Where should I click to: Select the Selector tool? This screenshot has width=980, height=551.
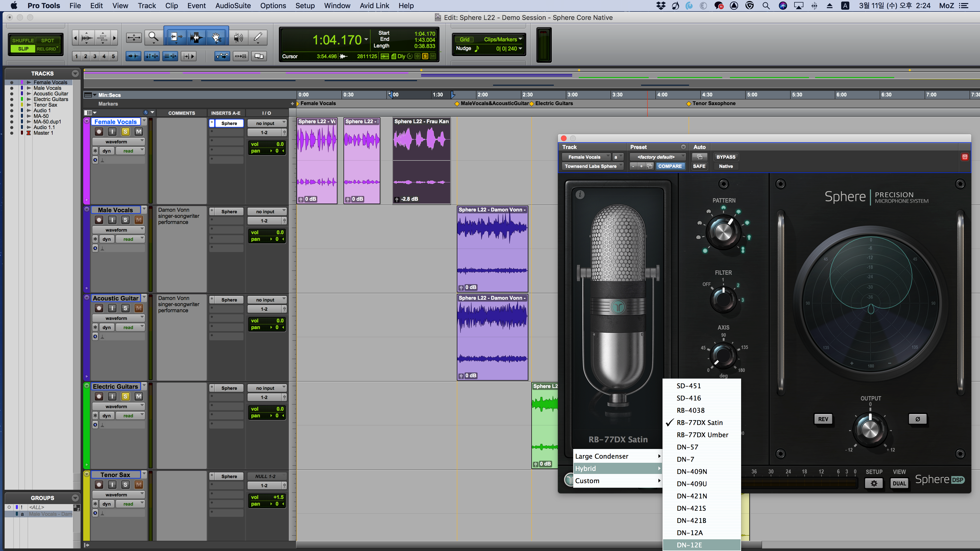tap(196, 37)
